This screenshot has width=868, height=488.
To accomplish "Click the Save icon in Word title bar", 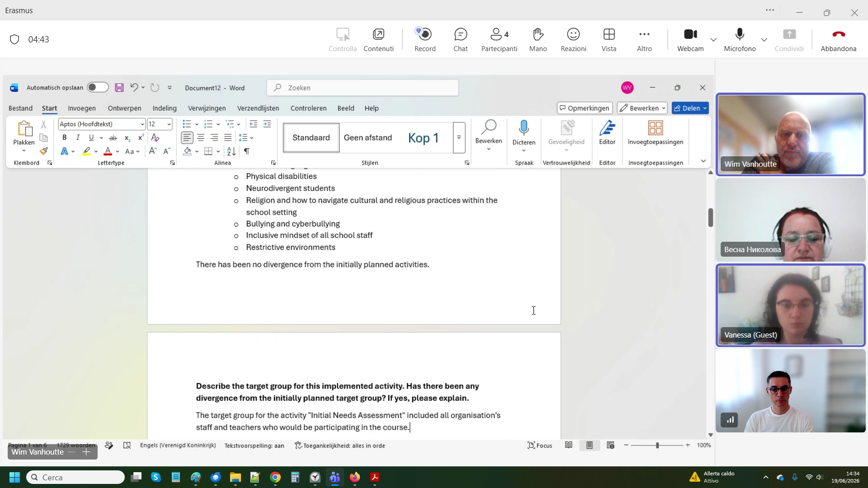I will click(x=119, y=88).
